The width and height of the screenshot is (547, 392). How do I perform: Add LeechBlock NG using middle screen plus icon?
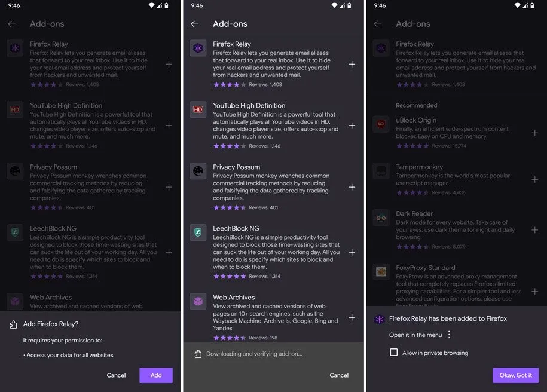pos(352,252)
